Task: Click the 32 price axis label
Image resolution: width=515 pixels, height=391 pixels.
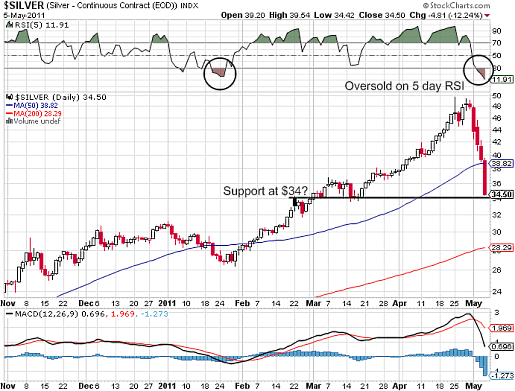Action: point(497,215)
